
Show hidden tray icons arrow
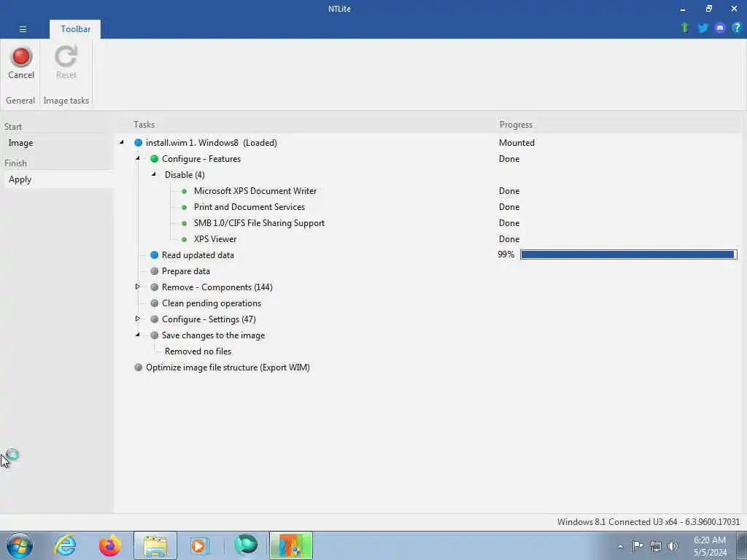click(x=620, y=547)
